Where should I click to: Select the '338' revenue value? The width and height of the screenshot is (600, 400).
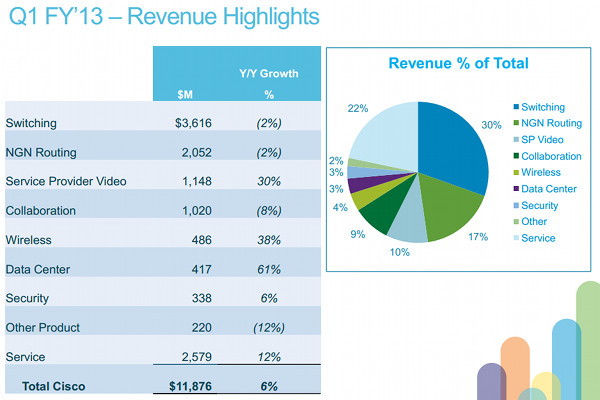coord(201,298)
